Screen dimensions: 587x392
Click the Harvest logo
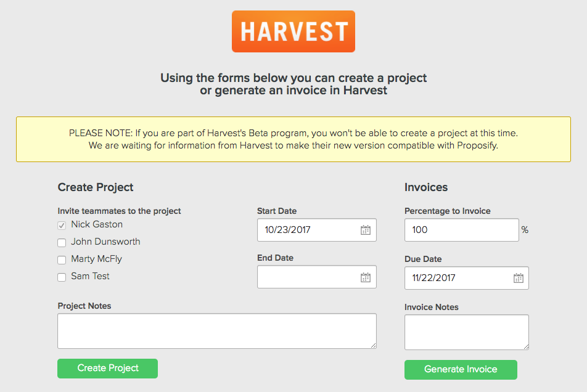[293, 31]
